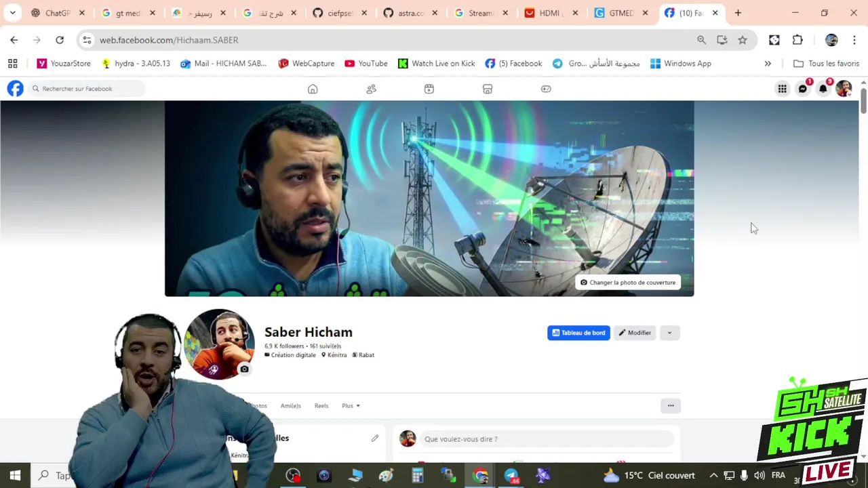The width and height of the screenshot is (868, 488).
Task: Reload the page
Action: coord(60,40)
